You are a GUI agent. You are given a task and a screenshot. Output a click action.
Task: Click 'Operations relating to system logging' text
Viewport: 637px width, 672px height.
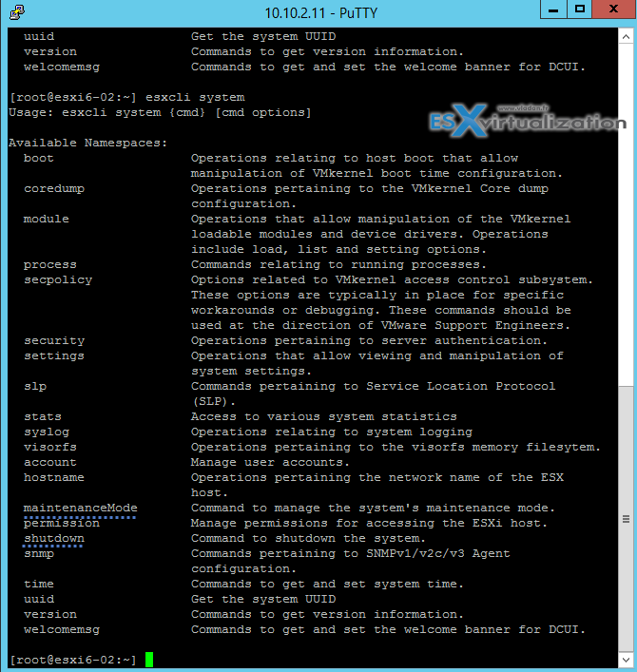click(332, 432)
